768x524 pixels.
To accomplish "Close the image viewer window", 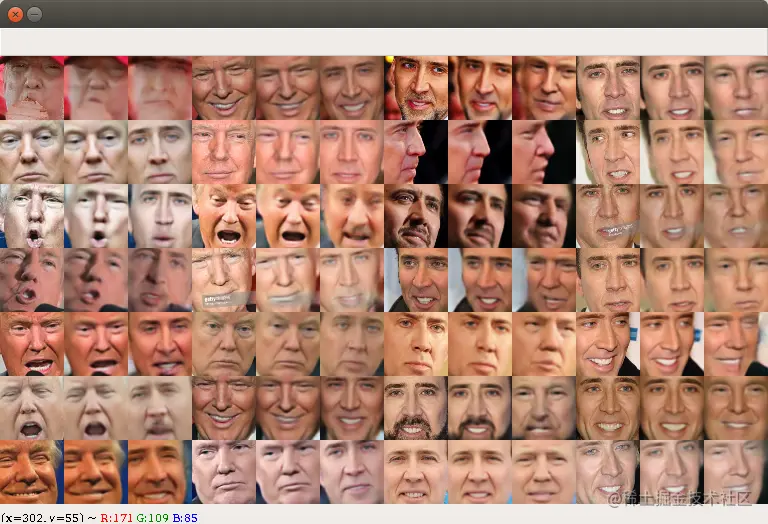I will click(x=15, y=14).
